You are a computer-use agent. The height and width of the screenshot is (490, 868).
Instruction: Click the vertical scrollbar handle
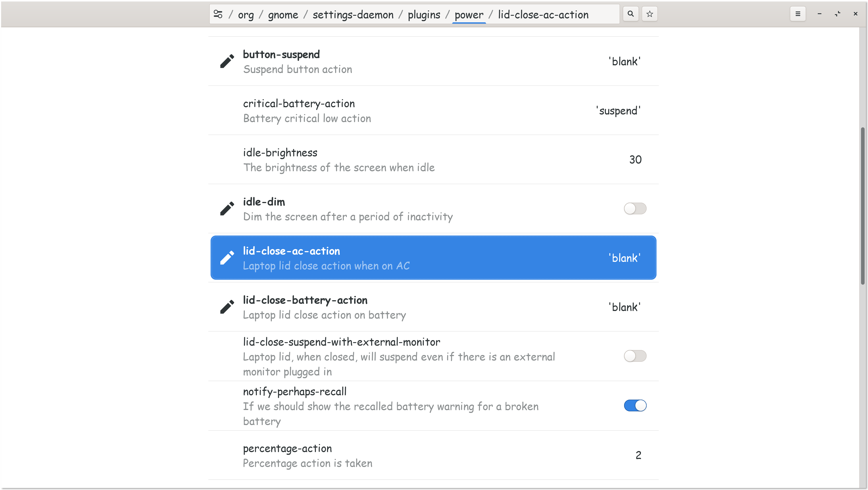(x=863, y=206)
